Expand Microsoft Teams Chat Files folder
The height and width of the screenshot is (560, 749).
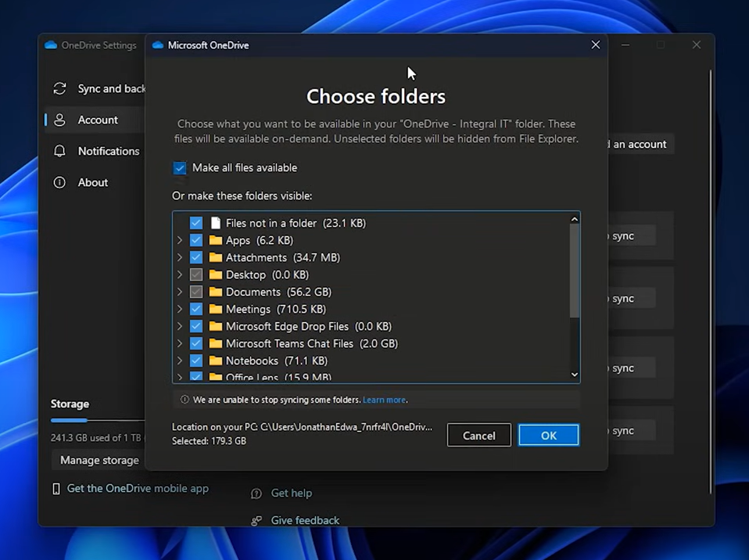coord(180,343)
